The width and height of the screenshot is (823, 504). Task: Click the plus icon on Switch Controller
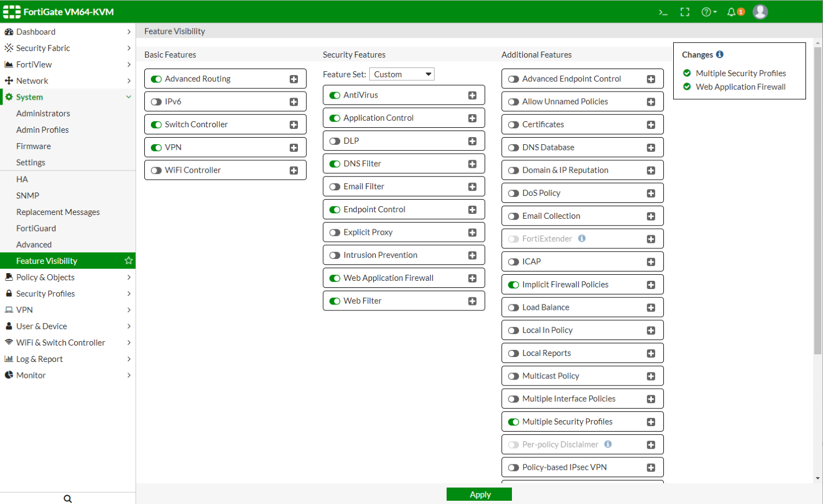click(x=294, y=125)
